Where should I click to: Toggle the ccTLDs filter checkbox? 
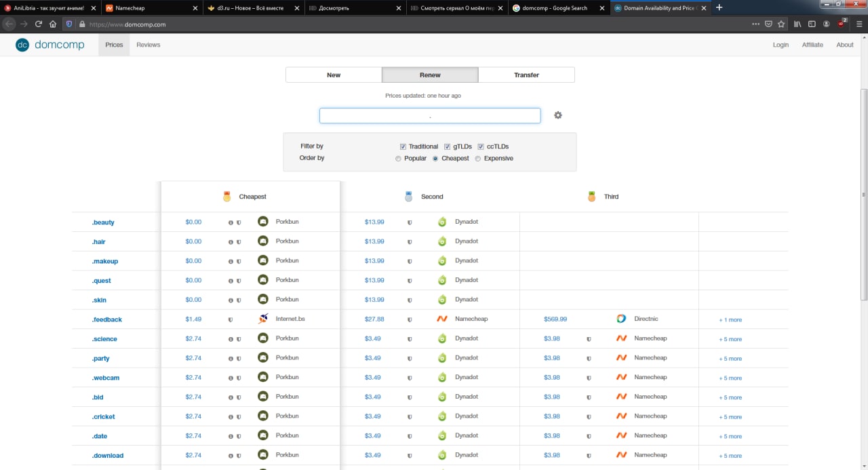[481, 146]
